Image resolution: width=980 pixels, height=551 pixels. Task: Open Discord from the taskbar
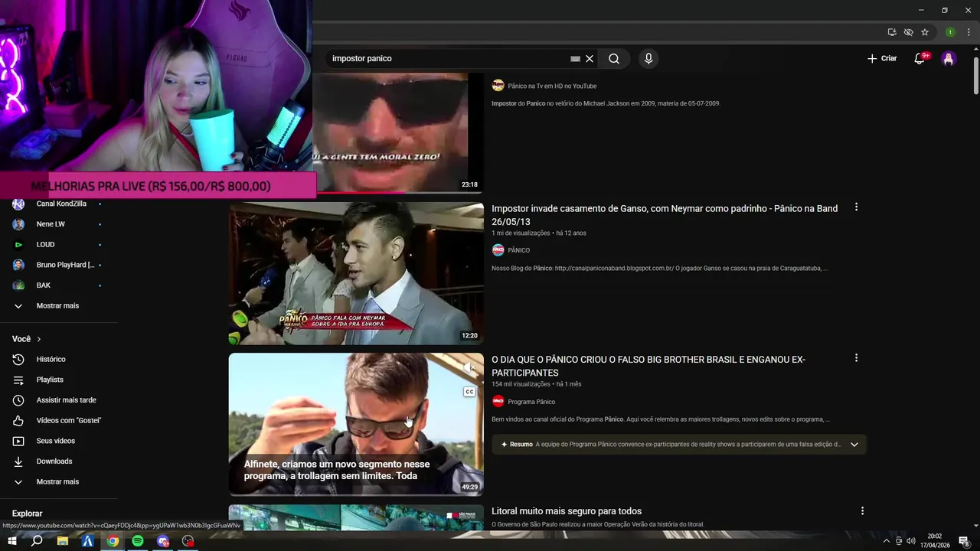[x=163, y=541]
